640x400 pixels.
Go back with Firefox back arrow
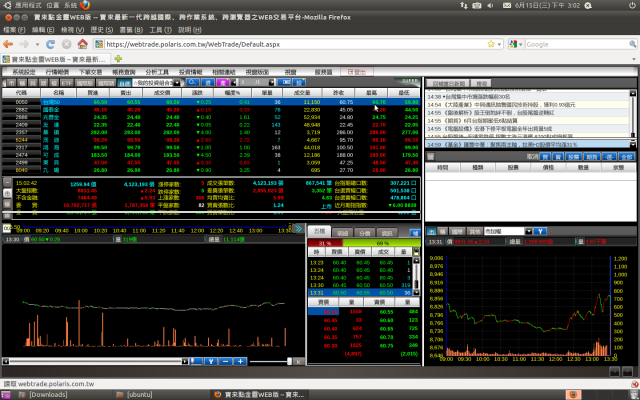8,44
